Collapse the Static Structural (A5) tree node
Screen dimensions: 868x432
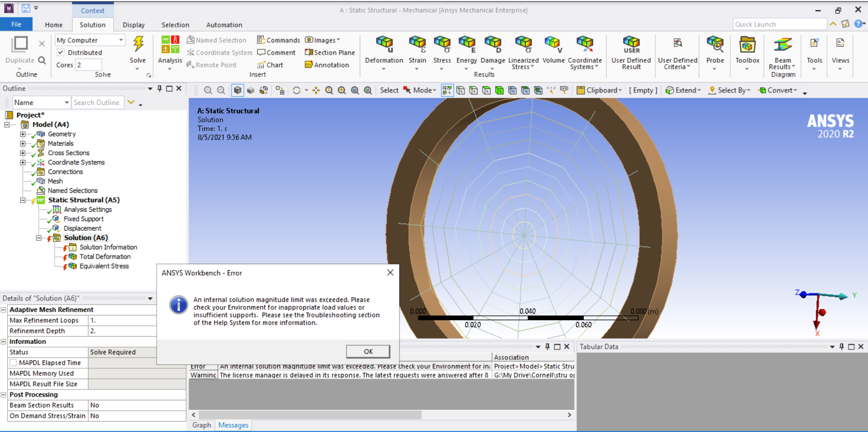click(x=22, y=200)
